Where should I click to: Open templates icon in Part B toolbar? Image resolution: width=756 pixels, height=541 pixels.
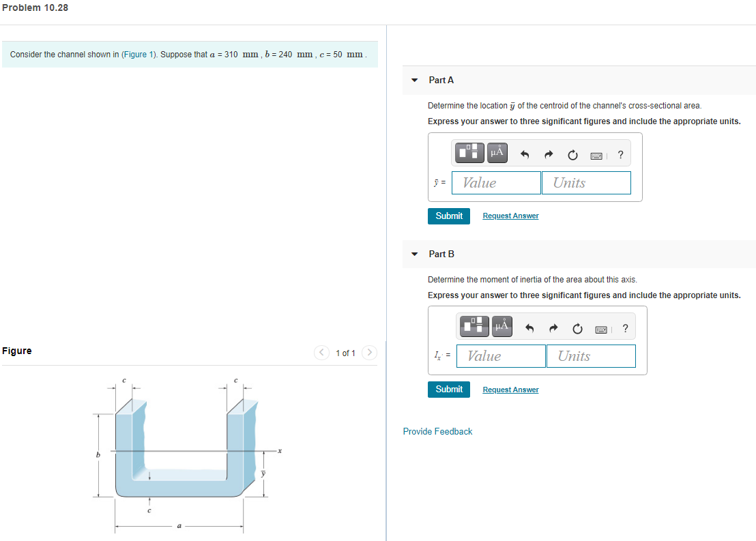click(474, 326)
